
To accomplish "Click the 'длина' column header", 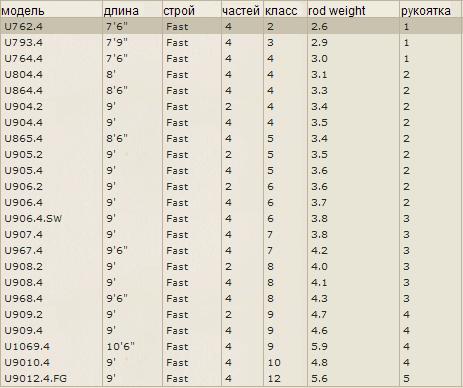I will [x=121, y=11].
